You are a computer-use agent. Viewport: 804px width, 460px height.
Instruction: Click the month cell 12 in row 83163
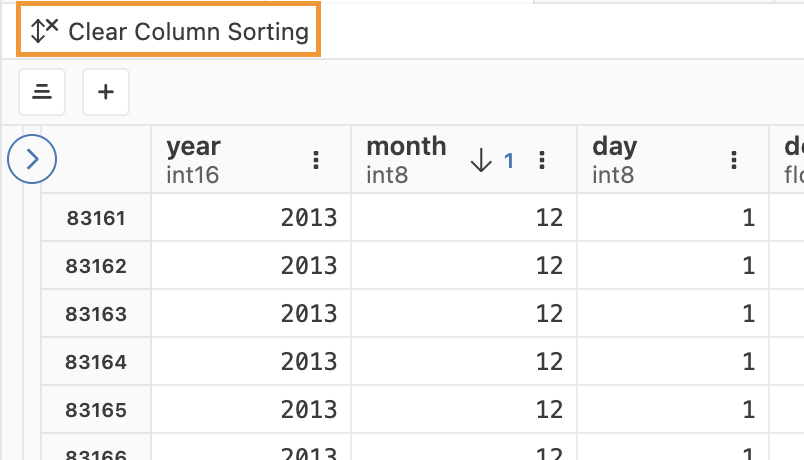549,314
